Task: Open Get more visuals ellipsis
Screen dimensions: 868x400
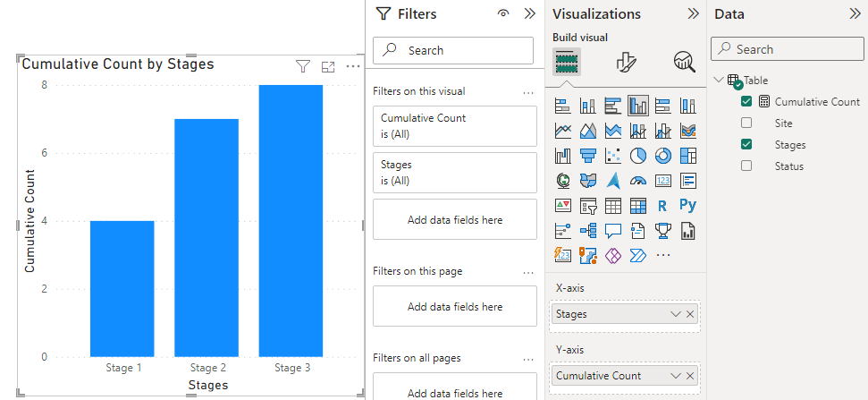Action: (663, 255)
